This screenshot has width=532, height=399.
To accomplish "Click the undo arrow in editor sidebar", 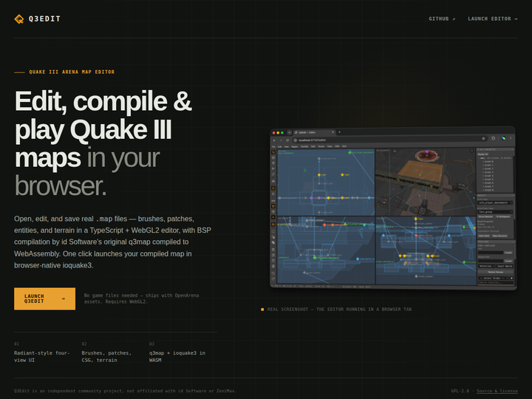I will pos(273,273).
